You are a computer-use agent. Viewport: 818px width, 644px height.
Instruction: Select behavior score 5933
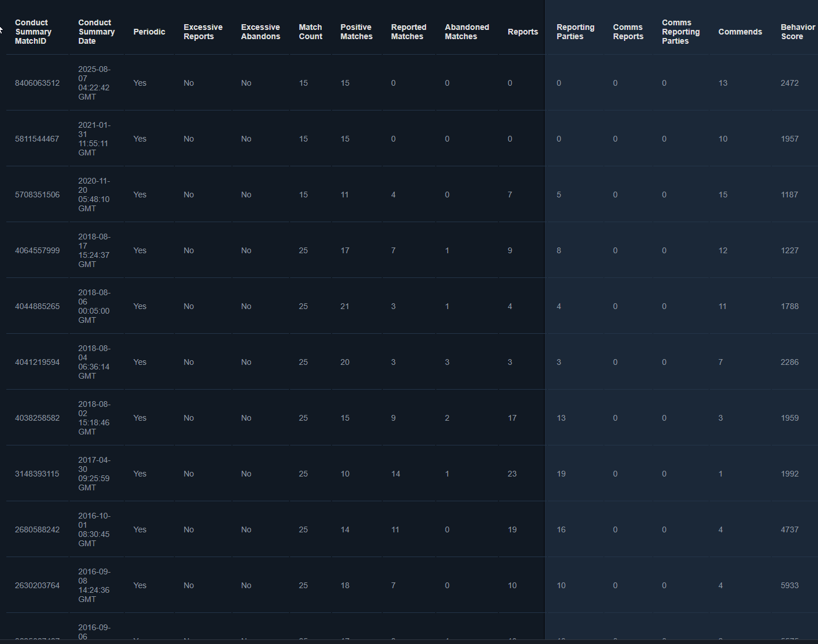pos(790,585)
